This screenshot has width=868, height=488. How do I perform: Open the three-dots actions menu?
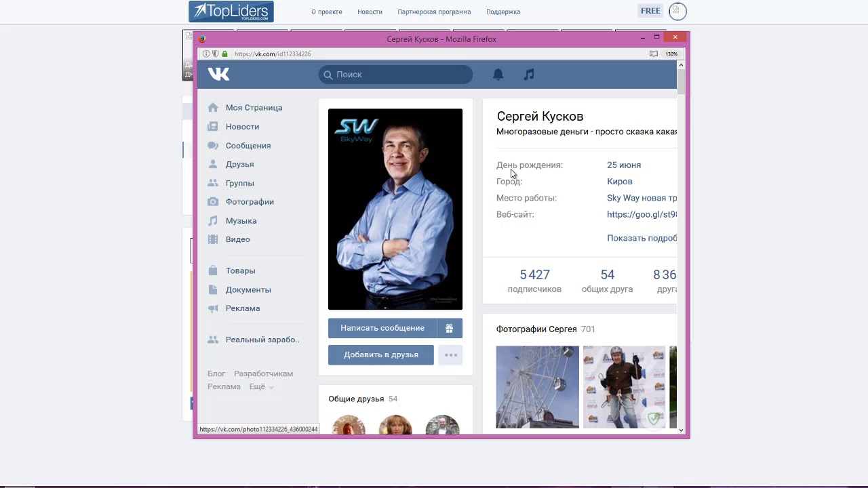(x=451, y=354)
